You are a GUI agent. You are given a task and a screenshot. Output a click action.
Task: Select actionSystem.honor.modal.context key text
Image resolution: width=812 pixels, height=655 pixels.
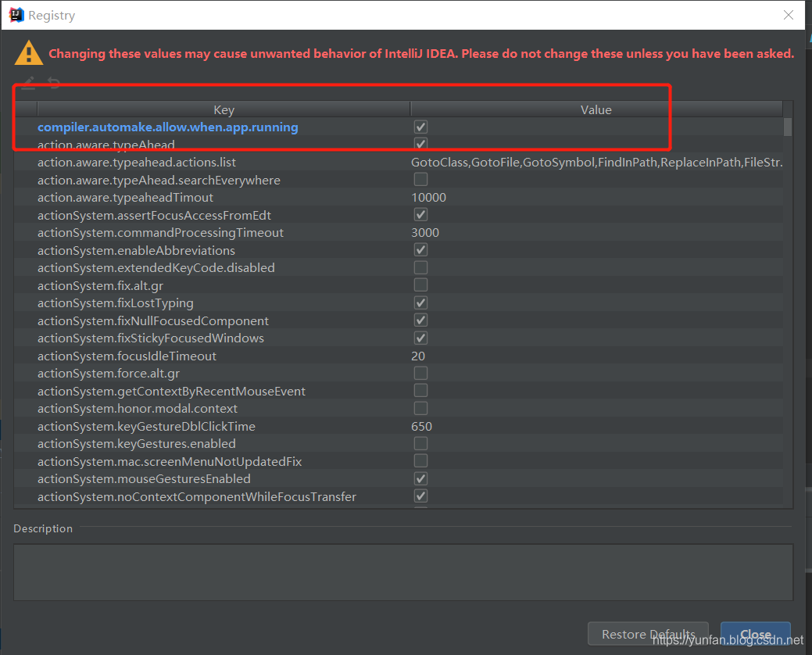138,409
